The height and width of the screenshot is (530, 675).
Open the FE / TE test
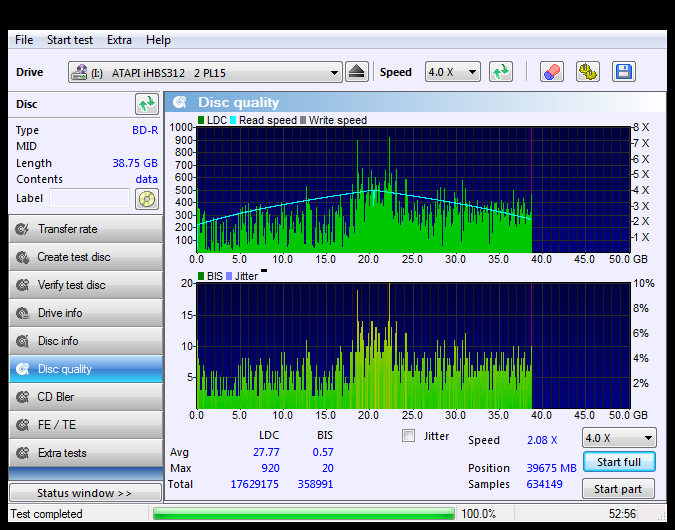85,425
